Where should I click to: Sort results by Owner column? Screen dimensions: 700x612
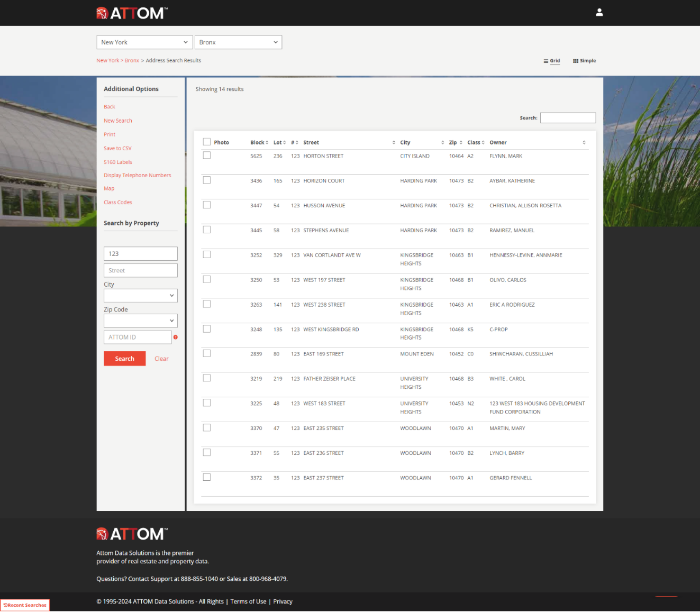click(537, 143)
